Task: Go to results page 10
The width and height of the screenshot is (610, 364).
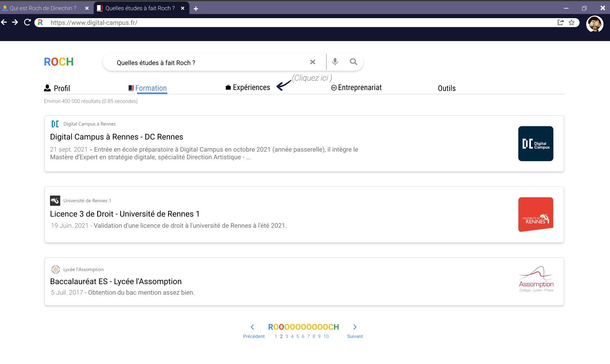Action: coord(326,336)
